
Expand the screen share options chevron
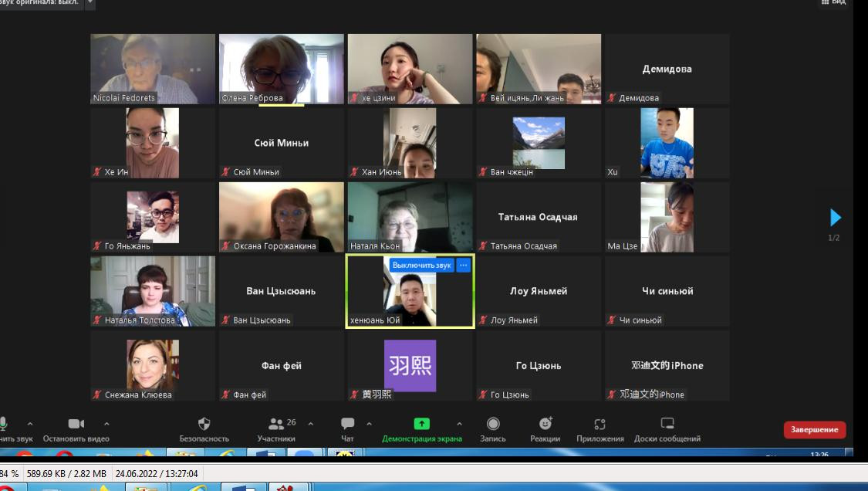pyautogui.click(x=460, y=424)
